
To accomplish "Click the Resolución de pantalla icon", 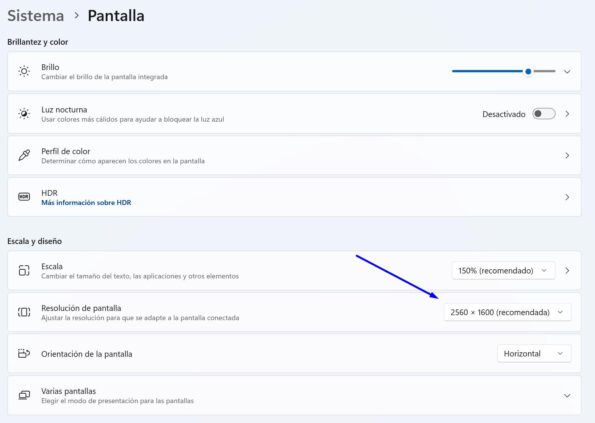I will (x=24, y=312).
